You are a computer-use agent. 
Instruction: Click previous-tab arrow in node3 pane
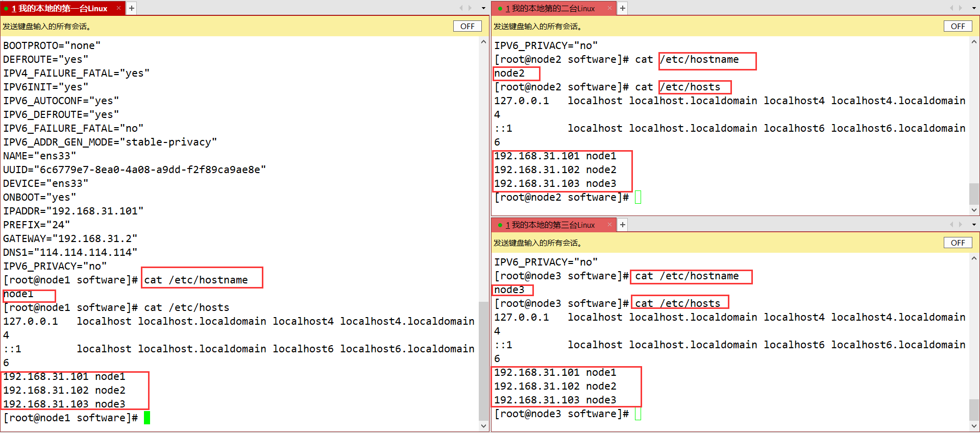point(951,225)
